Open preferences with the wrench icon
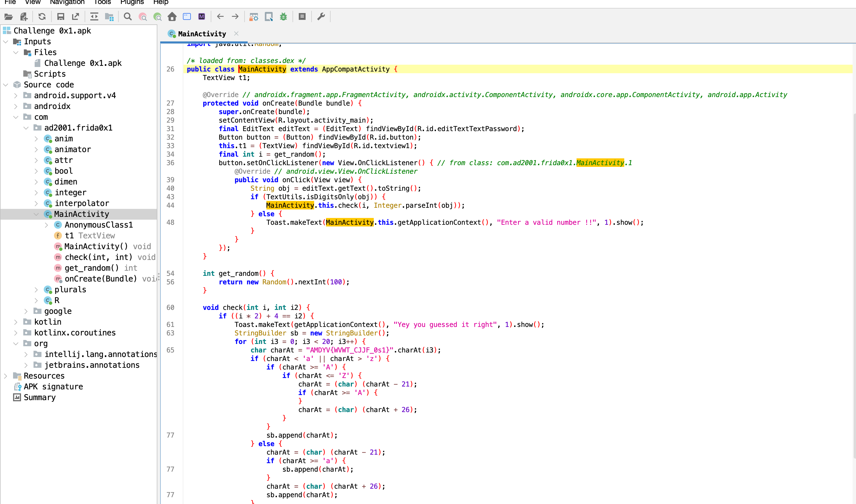 321,17
